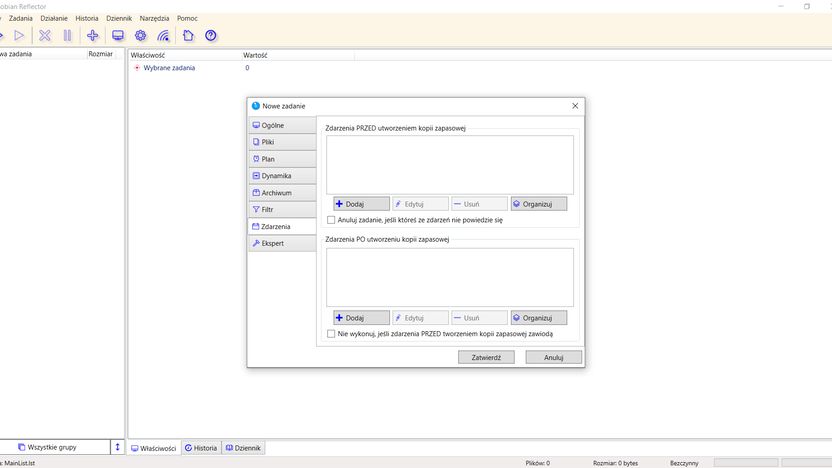
Task: Click Dodaj under pre-backup events
Action: tap(361, 204)
